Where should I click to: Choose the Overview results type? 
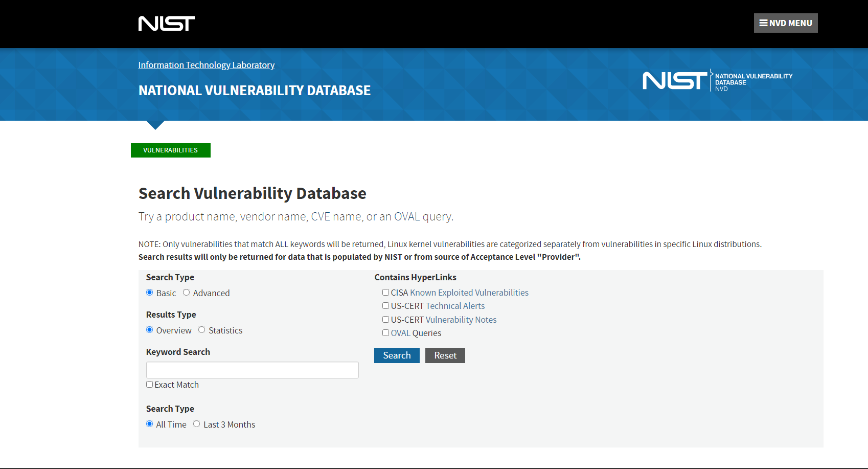[x=150, y=330]
